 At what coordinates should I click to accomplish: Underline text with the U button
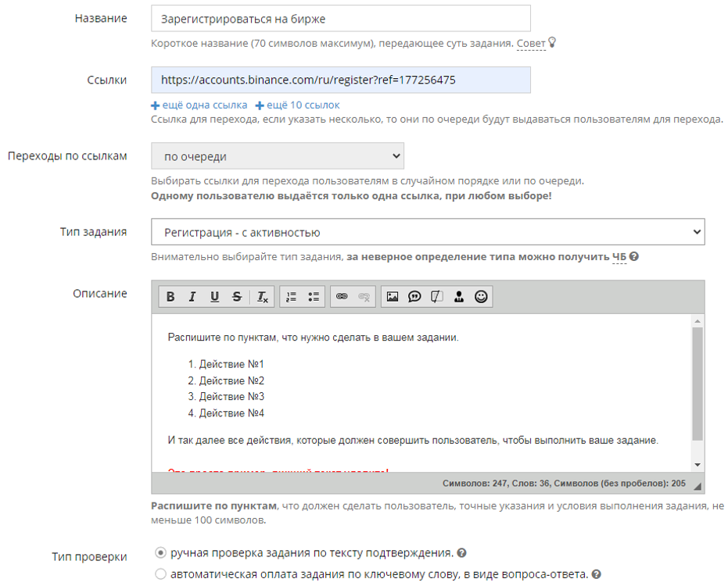(x=214, y=296)
